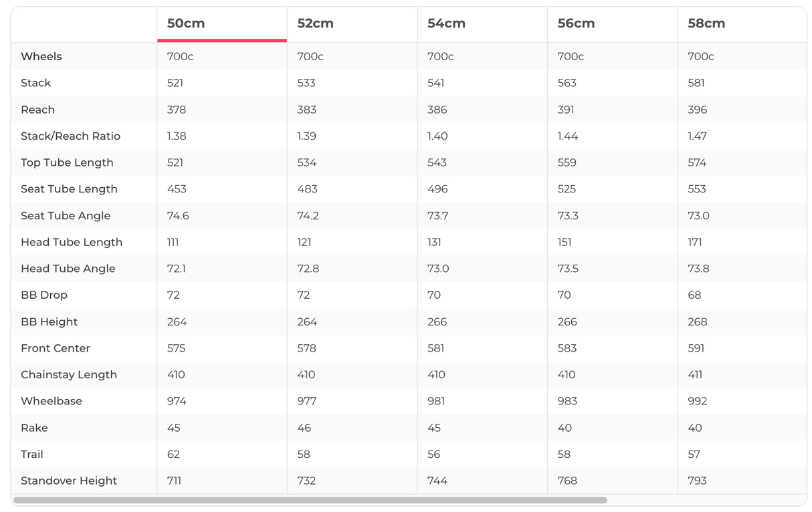Click the Top Tube Length row label
This screenshot has height=512, width=812.
pyautogui.click(x=67, y=162)
